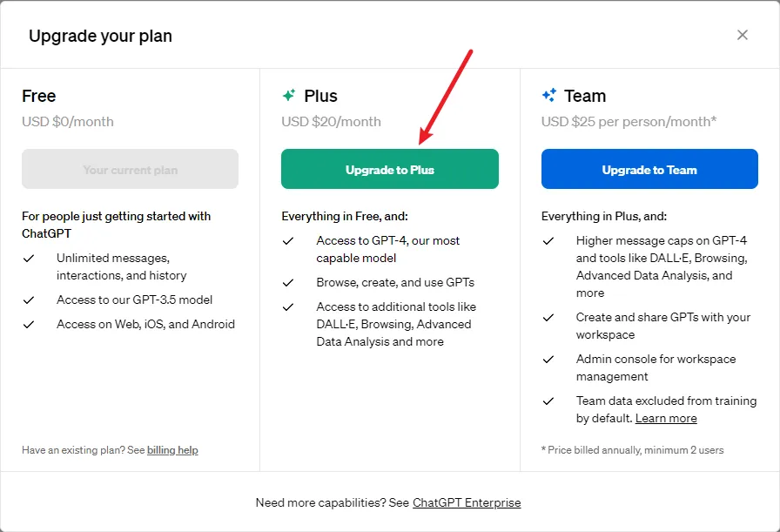Screen dimensions: 780x532
Task: Click the checkmark next to Team data excluded
Action: 548,401
